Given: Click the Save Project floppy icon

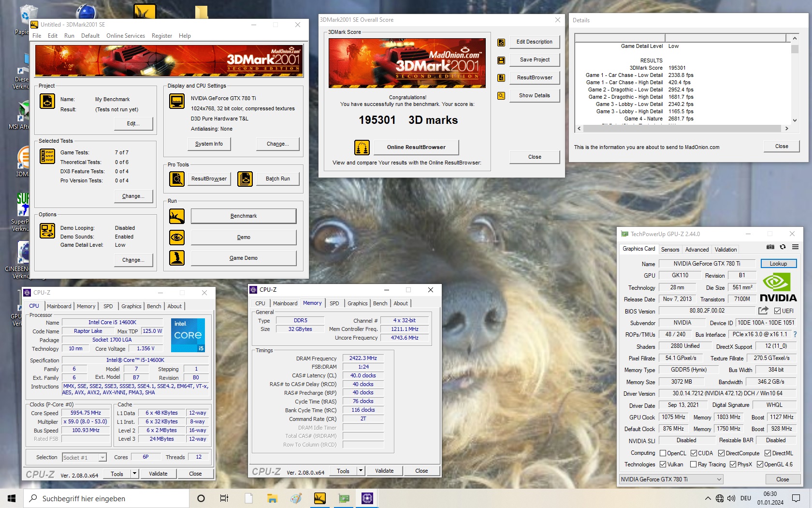Looking at the screenshot, I should tap(501, 60).
